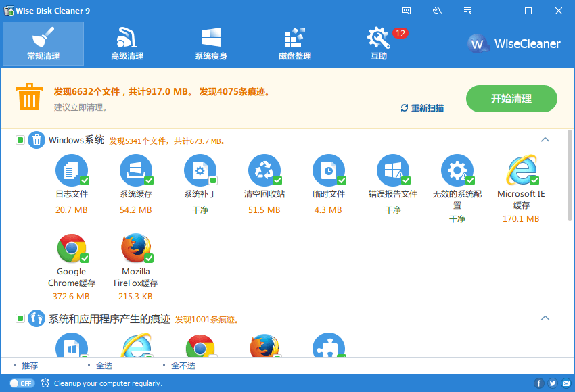Select the Google Chrome缓存 icon
Viewport: 575px width, 392px height.
(x=72, y=249)
